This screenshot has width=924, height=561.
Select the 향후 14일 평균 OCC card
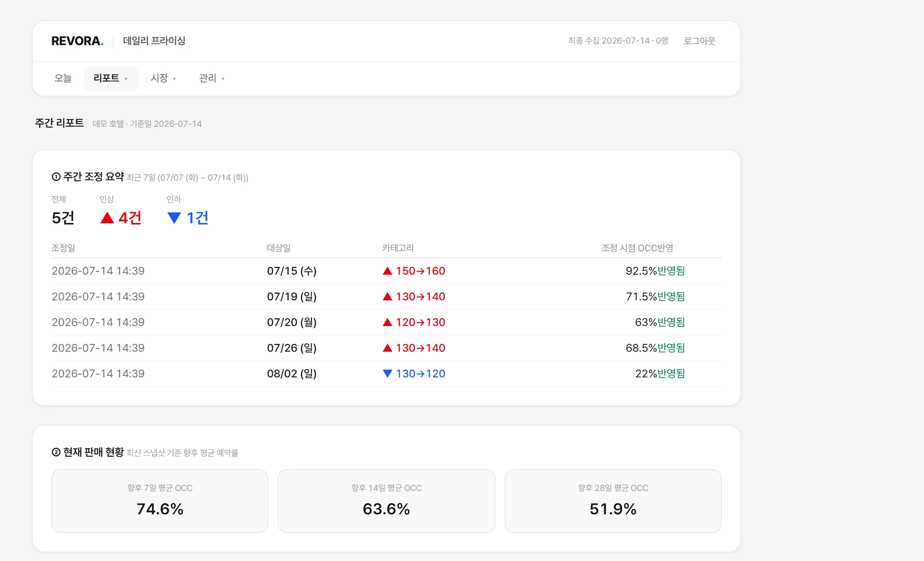tap(387, 501)
